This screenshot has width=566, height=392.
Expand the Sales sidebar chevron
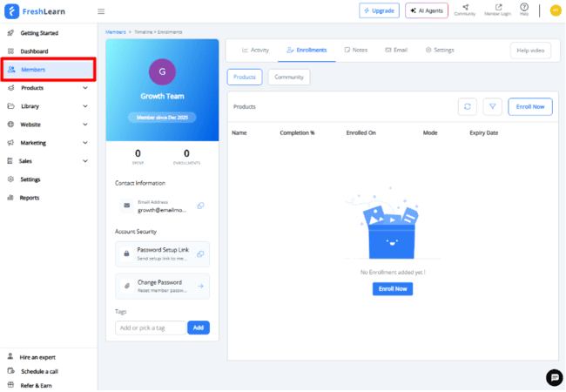(85, 161)
